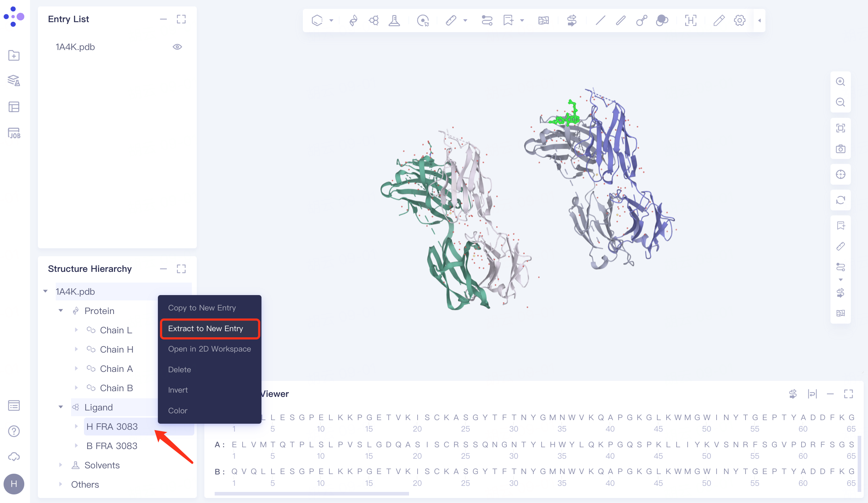Maximize the Structure Hierarchy panel
This screenshot has width=868, height=503.
click(181, 269)
